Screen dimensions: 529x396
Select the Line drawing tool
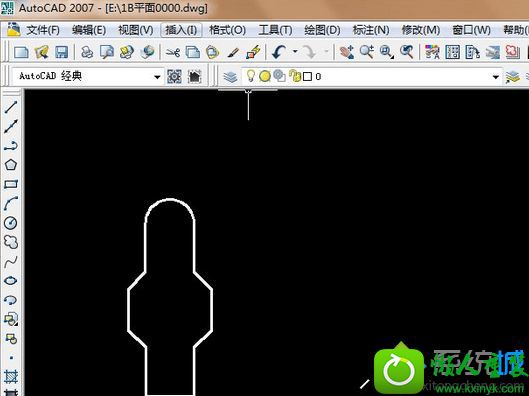(x=11, y=107)
